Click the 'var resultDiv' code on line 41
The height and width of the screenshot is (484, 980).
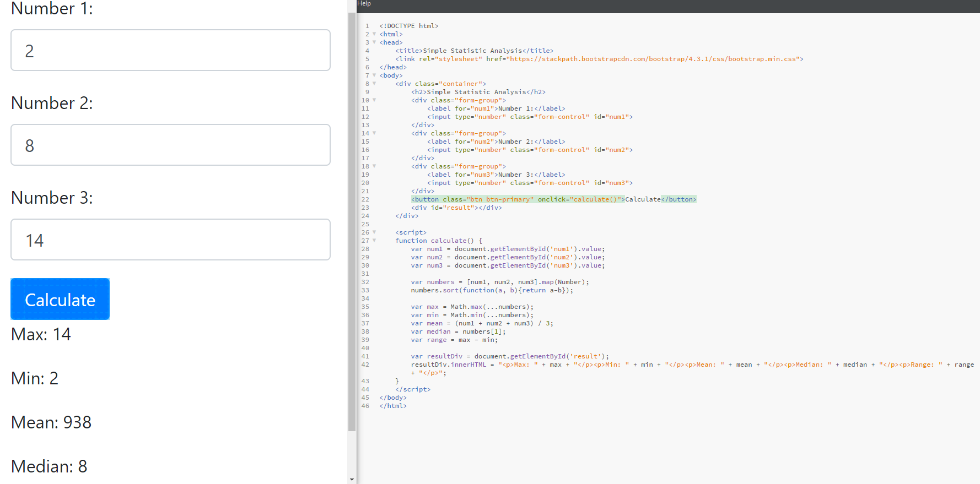510,356
